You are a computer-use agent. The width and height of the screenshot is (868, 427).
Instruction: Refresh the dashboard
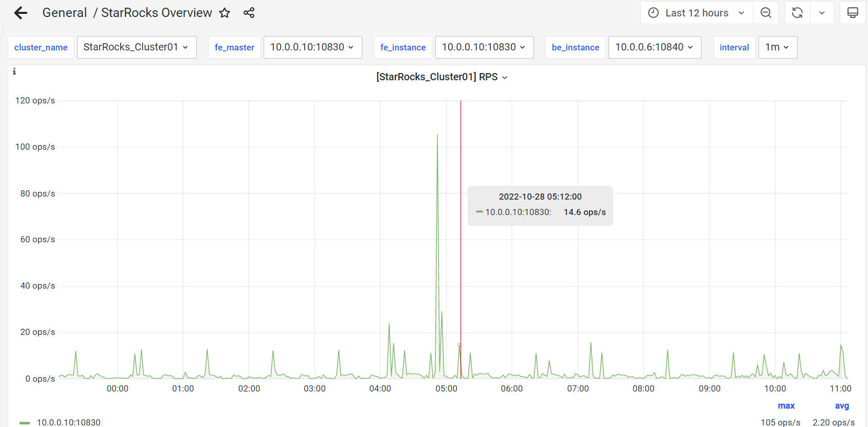click(x=797, y=13)
